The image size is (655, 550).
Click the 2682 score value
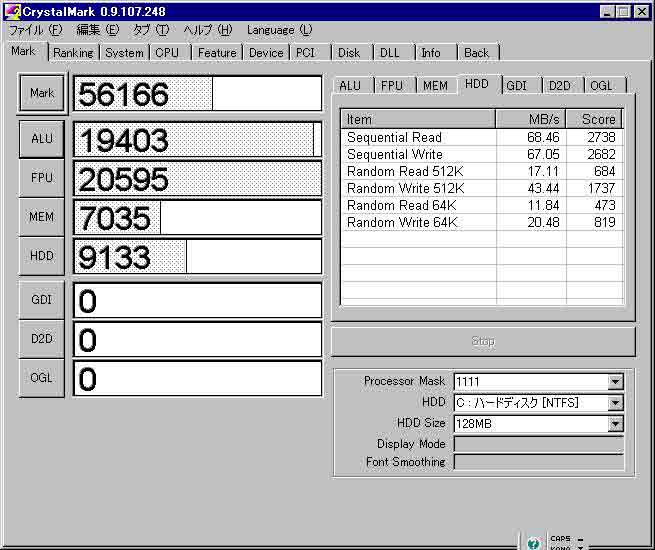click(602, 155)
